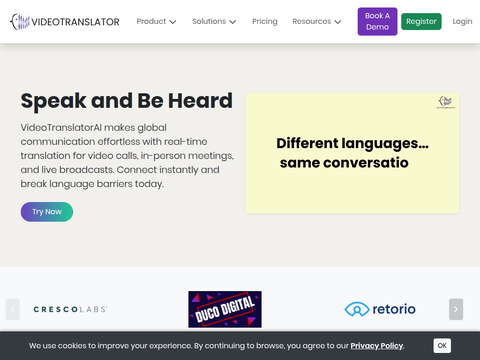Expand the Solutions dropdown menu
480x360 pixels.
[x=214, y=21]
